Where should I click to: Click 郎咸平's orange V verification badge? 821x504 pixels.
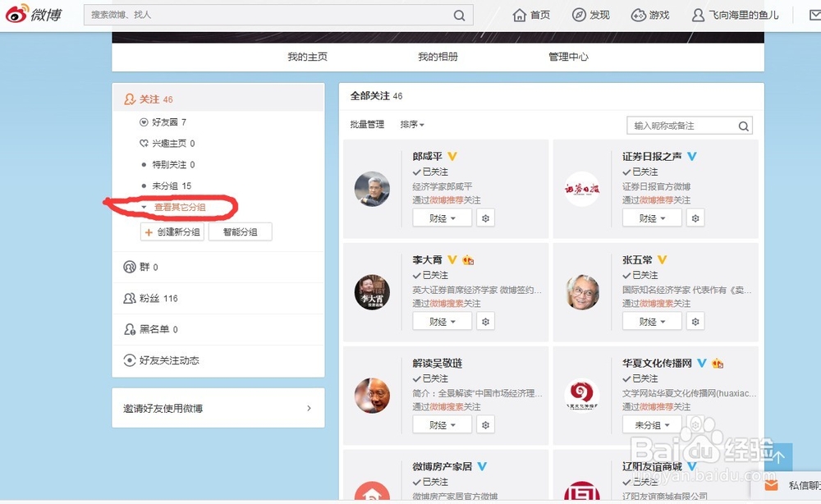(x=452, y=156)
